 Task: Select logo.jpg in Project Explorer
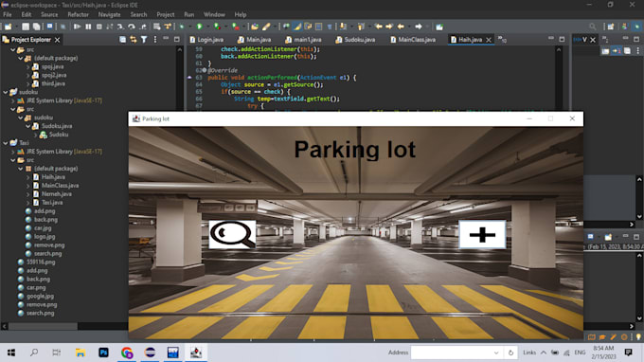pos(45,237)
